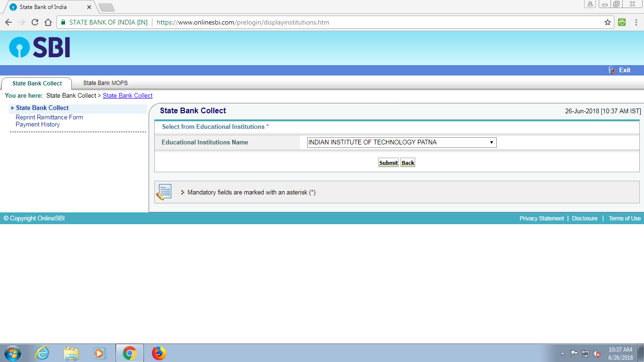Go back with browser back arrow
The height and width of the screenshot is (362, 644).
8,22
